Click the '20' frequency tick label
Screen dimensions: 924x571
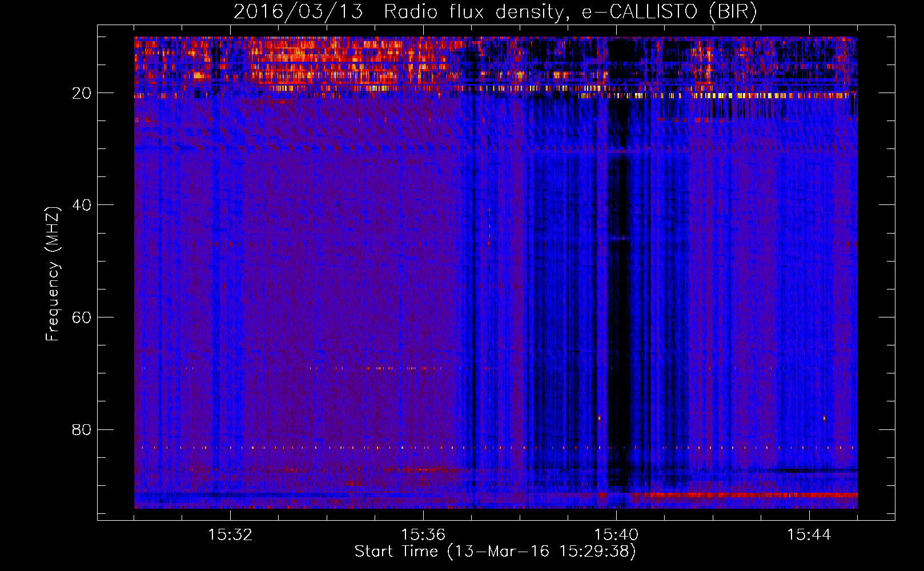(x=82, y=93)
